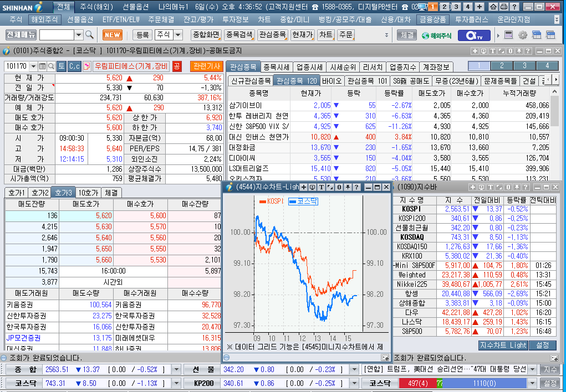Switch to the 호가1 tab
This screenshot has height=392, width=566.
[16, 193]
